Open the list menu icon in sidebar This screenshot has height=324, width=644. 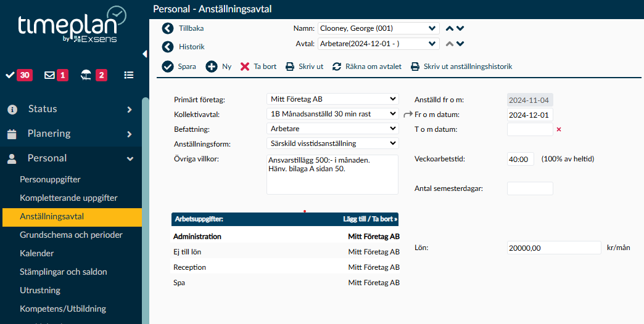(x=129, y=75)
